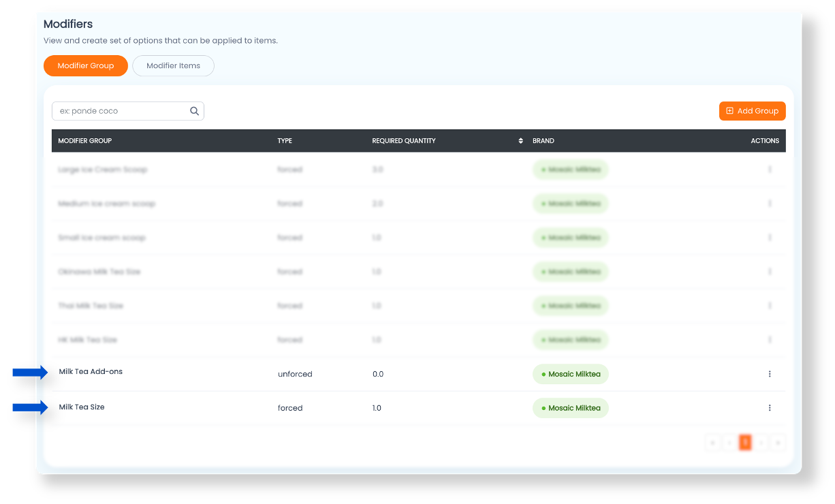The image size is (835, 504).
Task: Open actions menu for Medium Ice cream scoop
Action: point(770,204)
